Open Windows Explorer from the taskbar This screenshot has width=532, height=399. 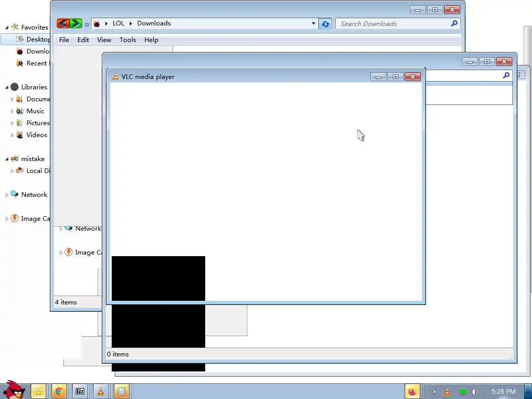[x=38, y=392]
